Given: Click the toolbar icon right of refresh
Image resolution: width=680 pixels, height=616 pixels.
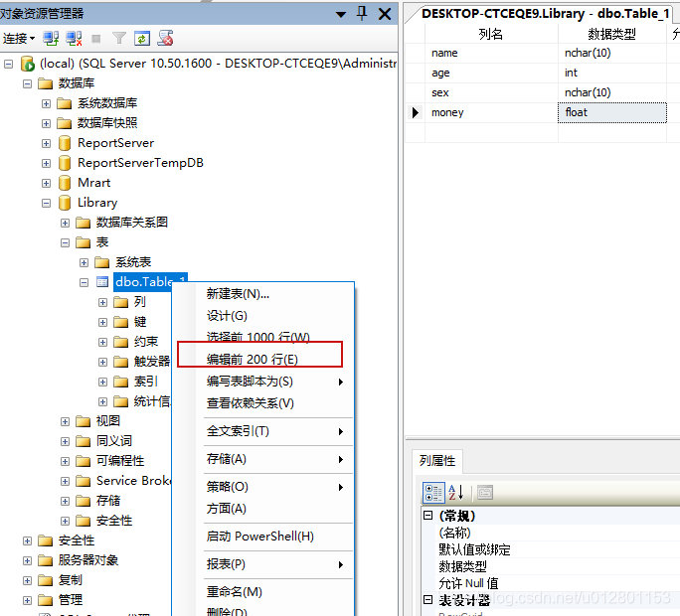Looking at the screenshot, I should click(x=165, y=38).
